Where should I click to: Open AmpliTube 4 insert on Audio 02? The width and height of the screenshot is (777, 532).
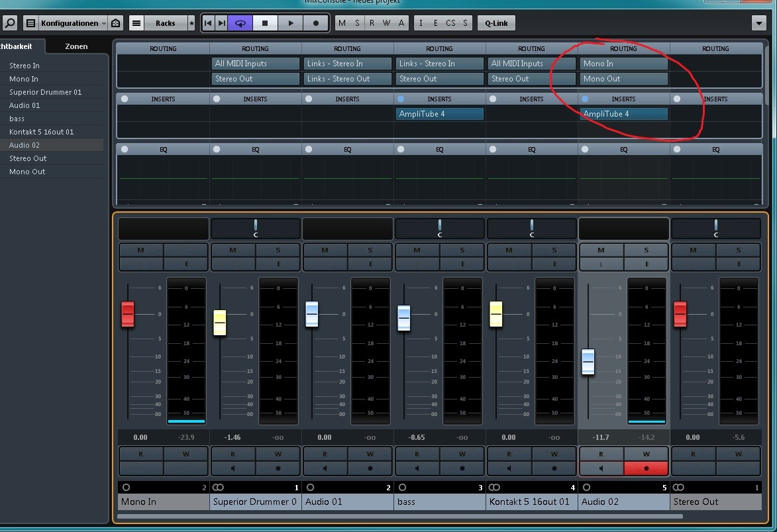click(624, 114)
